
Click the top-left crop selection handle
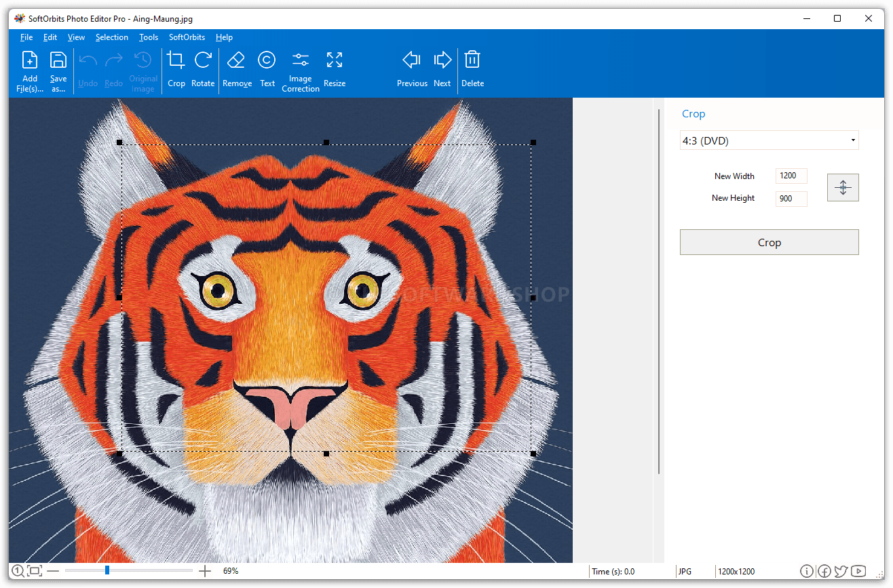[x=119, y=142]
